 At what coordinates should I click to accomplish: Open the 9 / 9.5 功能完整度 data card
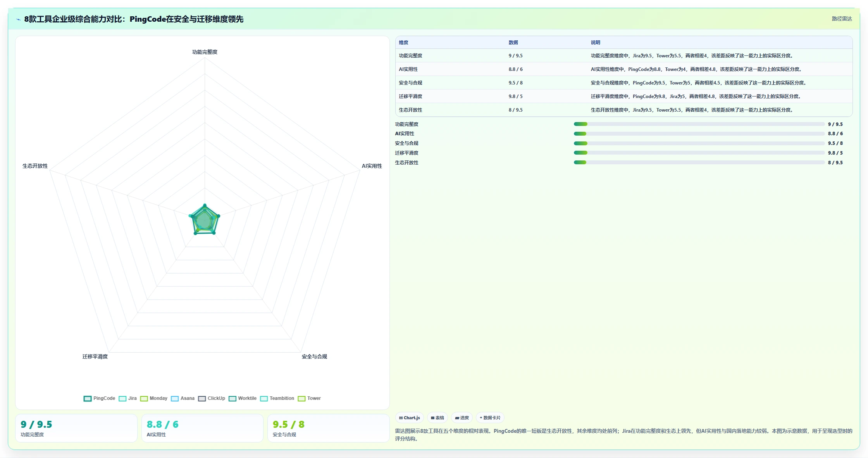(76, 428)
